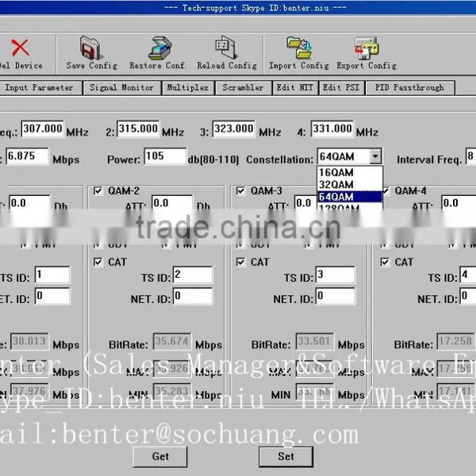Edit frequency 3 field showing 323.000
This screenshot has width=476, height=476.
pyautogui.click(x=234, y=129)
